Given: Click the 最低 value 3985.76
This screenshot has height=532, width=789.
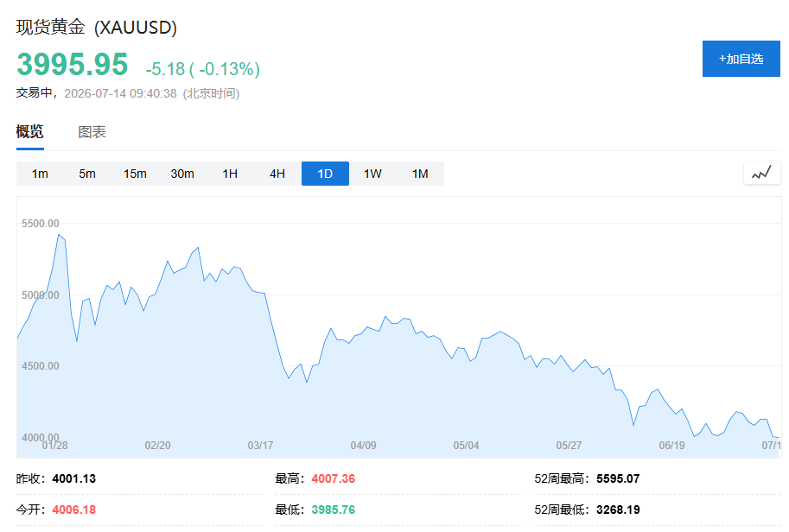Looking at the screenshot, I should 333,510.
